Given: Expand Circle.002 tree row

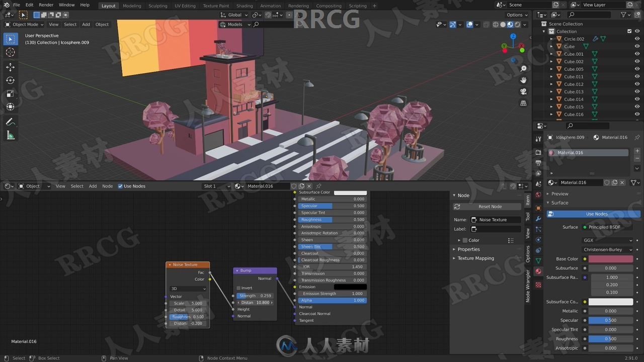Looking at the screenshot, I should tap(551, 39).
